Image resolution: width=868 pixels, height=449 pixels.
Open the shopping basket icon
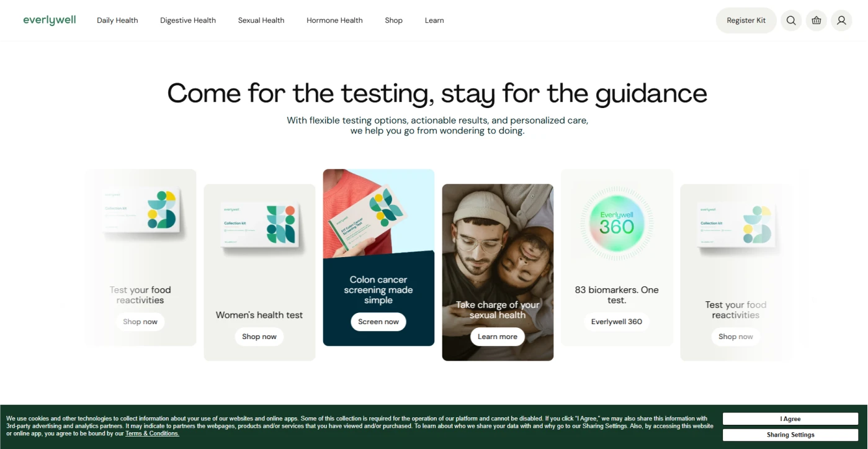pyautogui.click(x=817, y=20)
